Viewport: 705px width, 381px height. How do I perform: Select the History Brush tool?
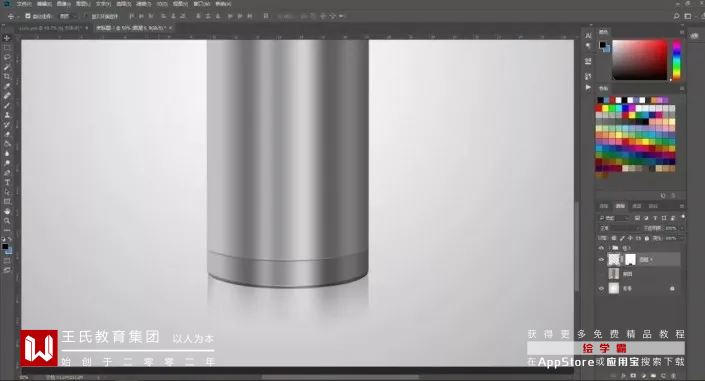pyautogui.click(x=7, y=125)
